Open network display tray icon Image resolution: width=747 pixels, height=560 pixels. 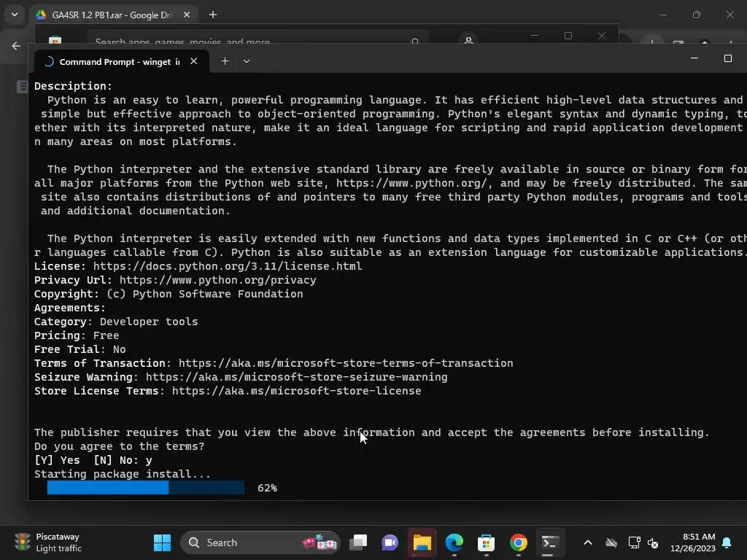[x=634, y=542]
